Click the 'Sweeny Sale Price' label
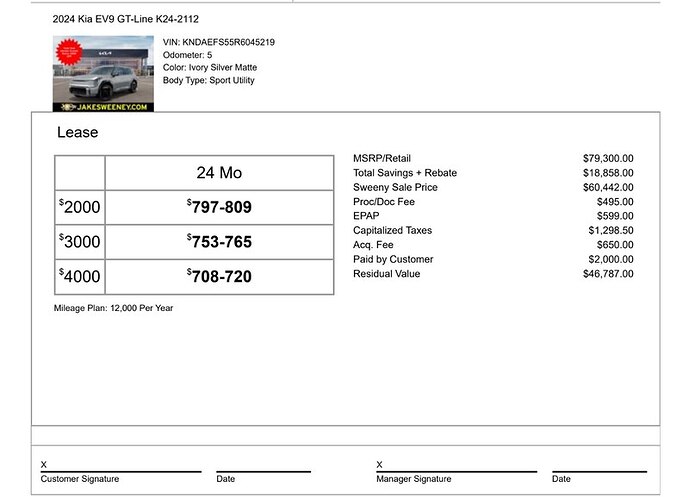689x499 pixels. [x=395, y=187]
